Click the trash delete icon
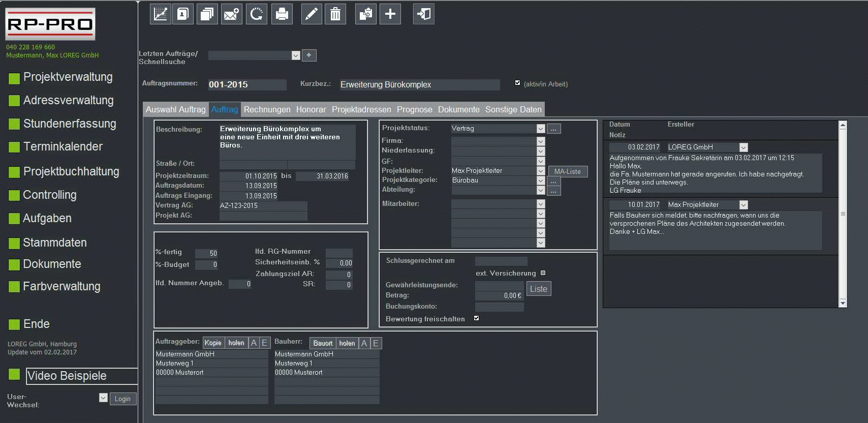The image size is (868, 423). (x=335, y=14)
